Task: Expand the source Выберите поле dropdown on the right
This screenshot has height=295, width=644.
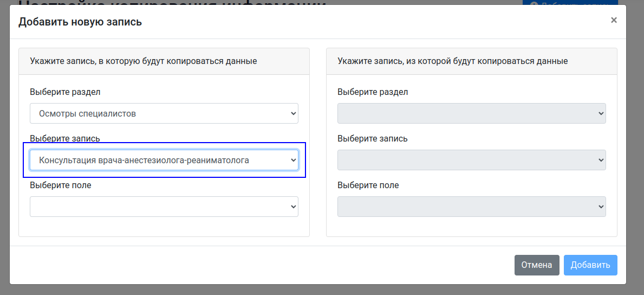Action: pyautogui.click(x=471, y=207)
